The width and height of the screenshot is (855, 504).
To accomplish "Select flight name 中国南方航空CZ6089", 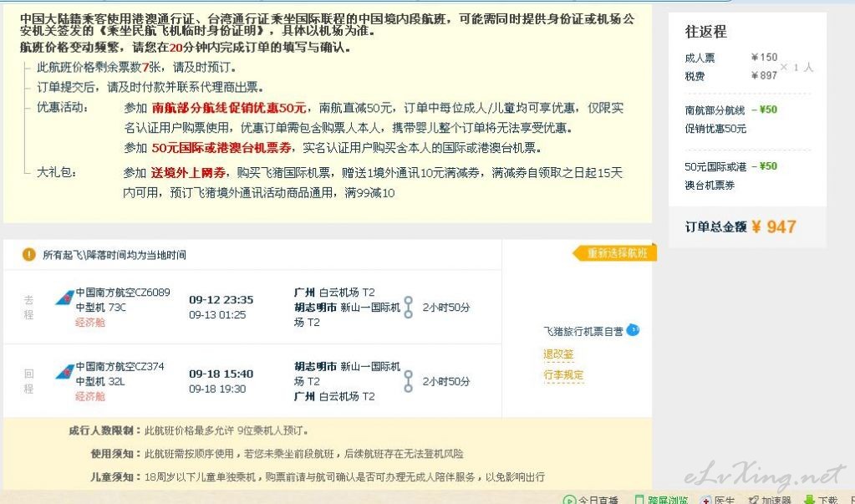I will (123, 293).
